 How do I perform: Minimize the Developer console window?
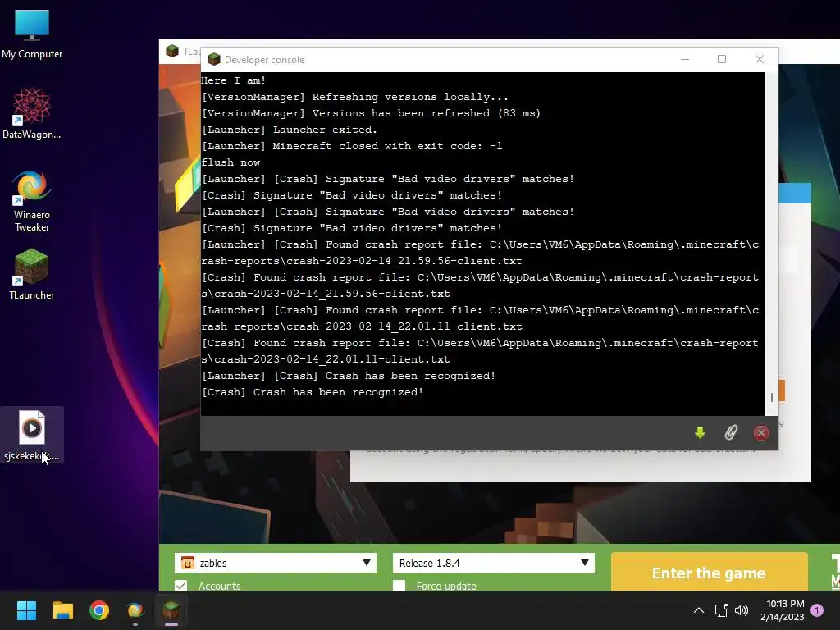(685, 59)
